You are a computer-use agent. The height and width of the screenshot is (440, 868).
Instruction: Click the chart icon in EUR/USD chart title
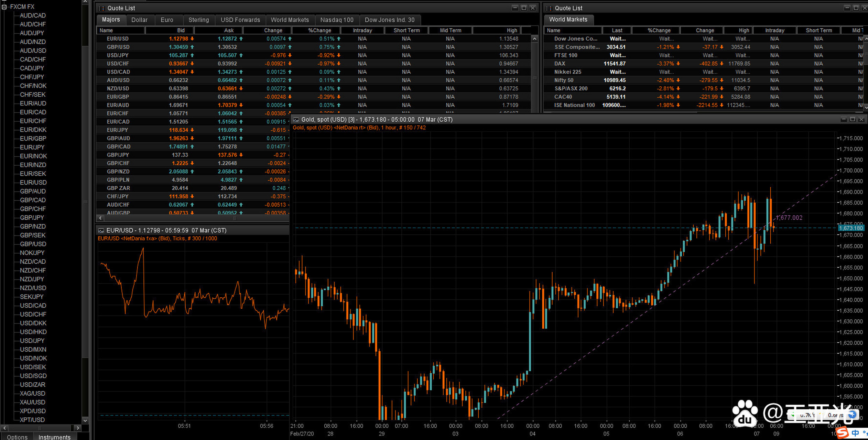point(101,230)
